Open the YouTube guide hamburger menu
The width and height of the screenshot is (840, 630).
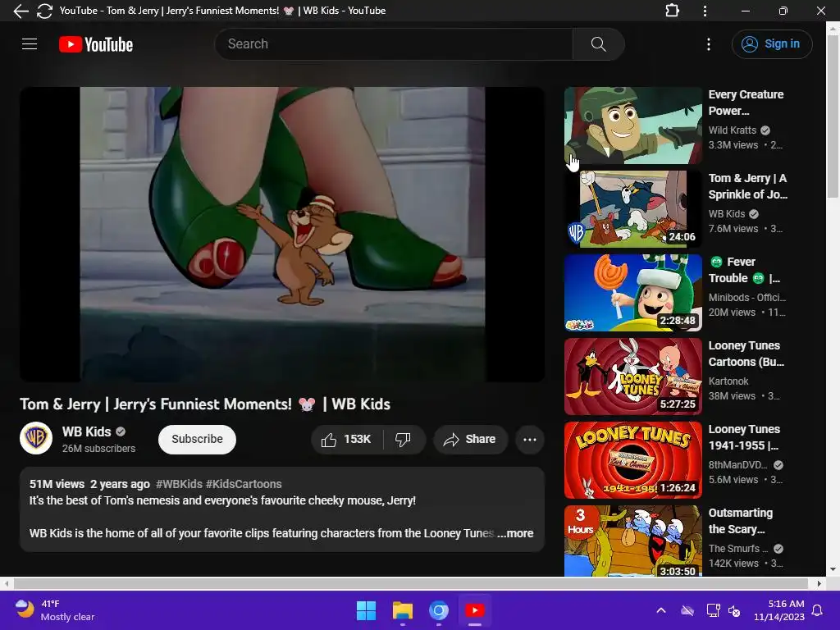[30, 44]
